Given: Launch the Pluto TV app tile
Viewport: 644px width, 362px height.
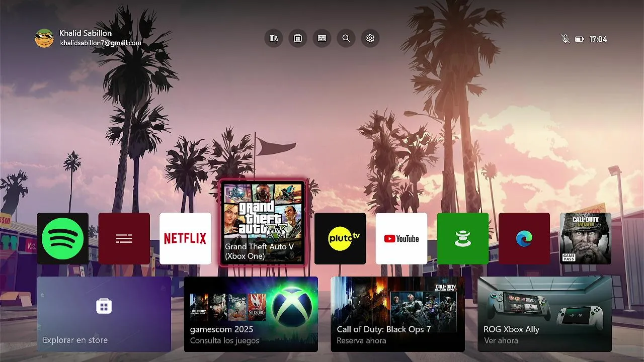Looking at the screenshot, I should click(340, 238).
